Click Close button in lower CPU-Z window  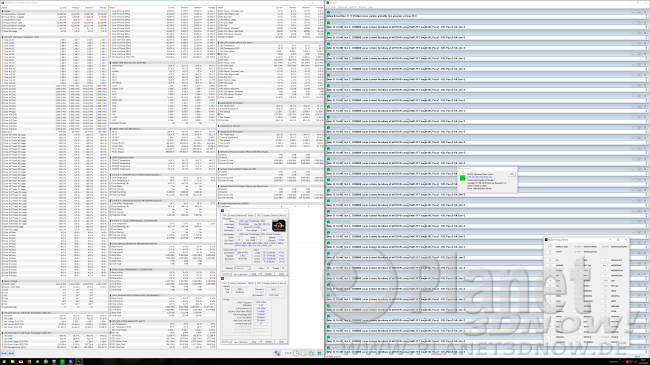[x=281, y=342]
